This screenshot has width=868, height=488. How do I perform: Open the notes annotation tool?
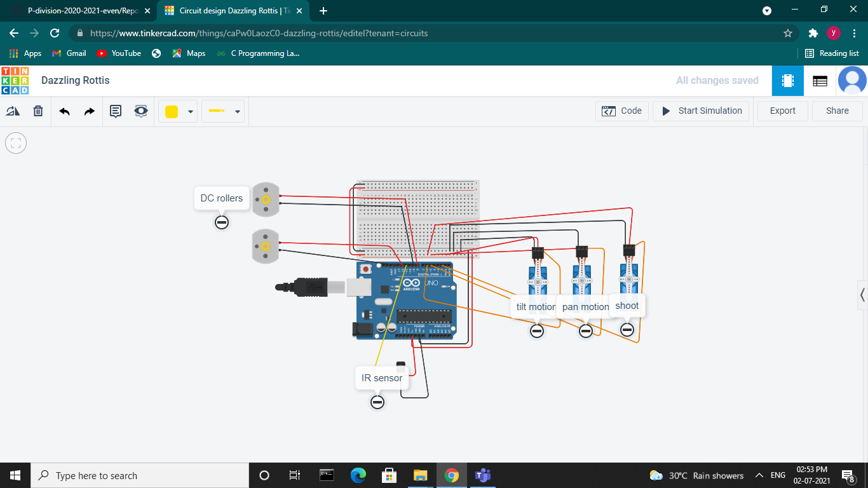click(x=116, y=111)
